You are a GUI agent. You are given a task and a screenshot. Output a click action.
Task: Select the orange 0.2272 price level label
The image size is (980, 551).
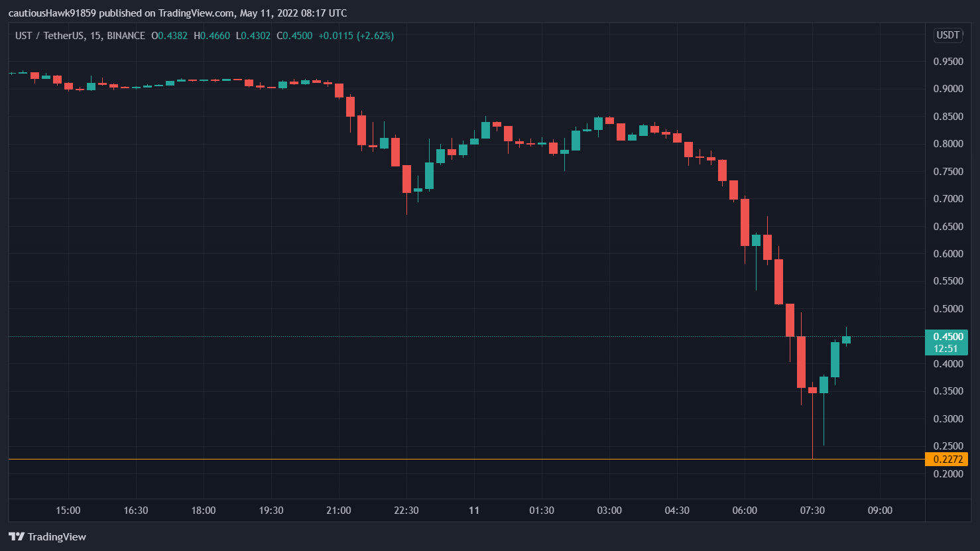[948, 459]
